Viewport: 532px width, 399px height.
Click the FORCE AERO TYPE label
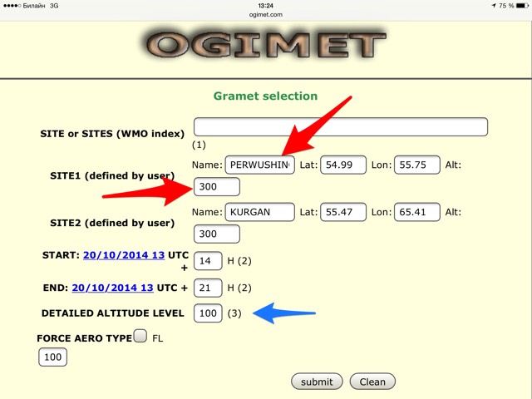click(x=85, y=338)
